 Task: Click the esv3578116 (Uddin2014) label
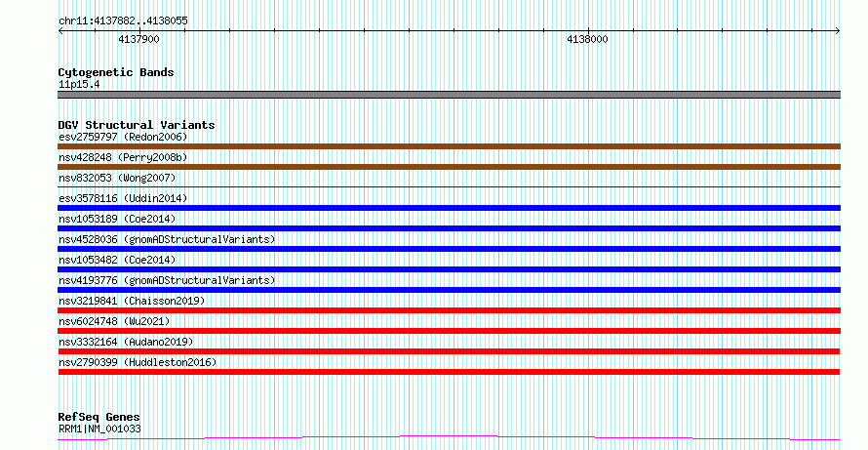[123, 198]
